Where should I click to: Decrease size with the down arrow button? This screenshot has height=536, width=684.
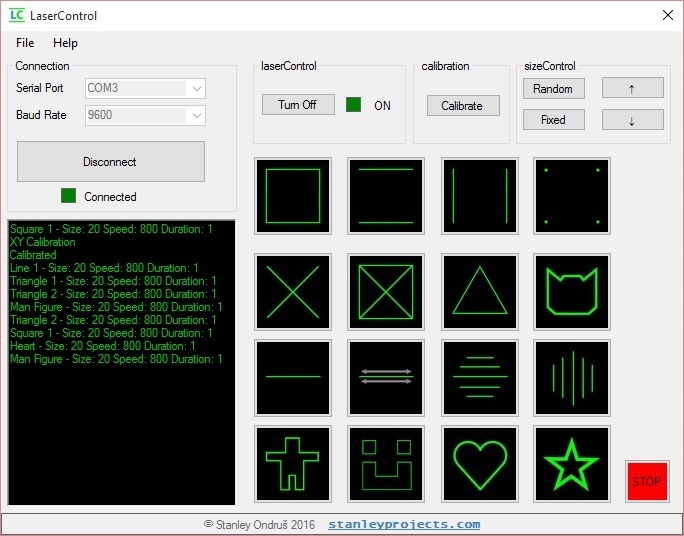pyautogui.click(x=633, y=119)
